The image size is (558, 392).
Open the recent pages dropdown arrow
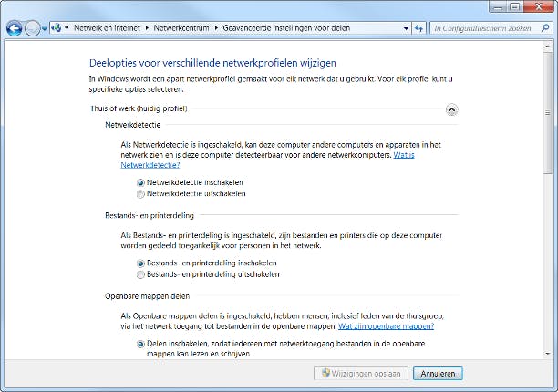(45, 28)
